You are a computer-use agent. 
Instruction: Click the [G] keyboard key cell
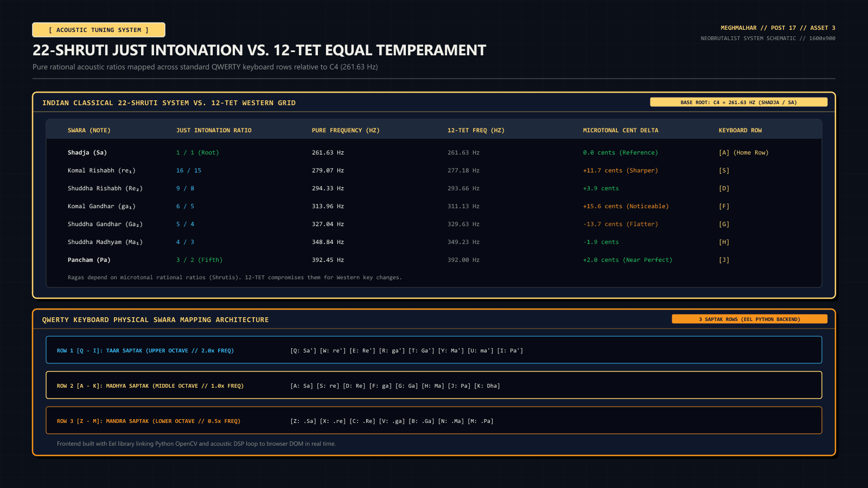[724, 224]
